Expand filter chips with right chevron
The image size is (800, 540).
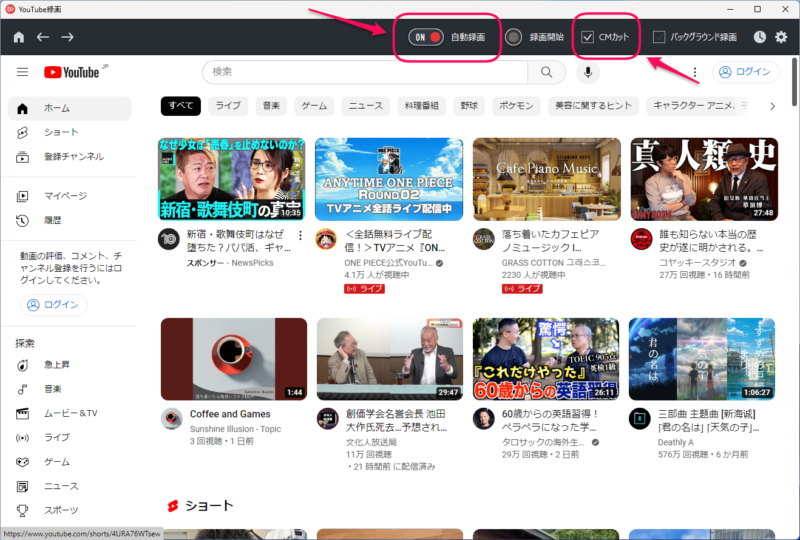772,106
